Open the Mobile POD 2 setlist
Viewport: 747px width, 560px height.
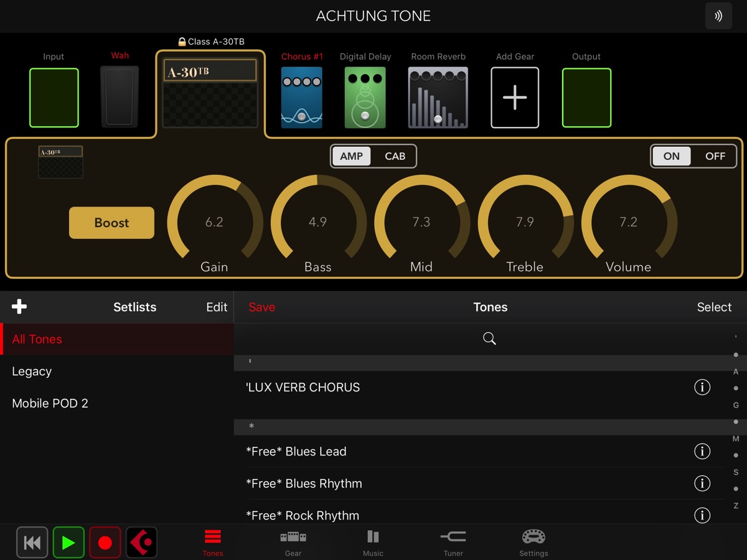117,403
